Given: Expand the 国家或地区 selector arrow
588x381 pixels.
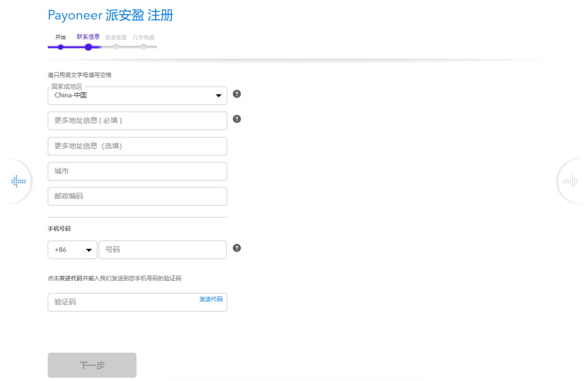Looking at the screenshot, I should click(x=220, y=95).
